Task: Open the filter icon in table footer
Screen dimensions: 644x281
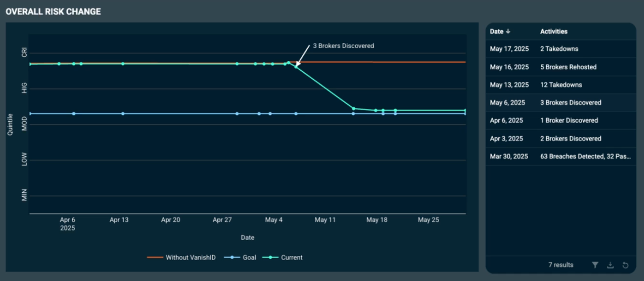Action: point(595,265)
